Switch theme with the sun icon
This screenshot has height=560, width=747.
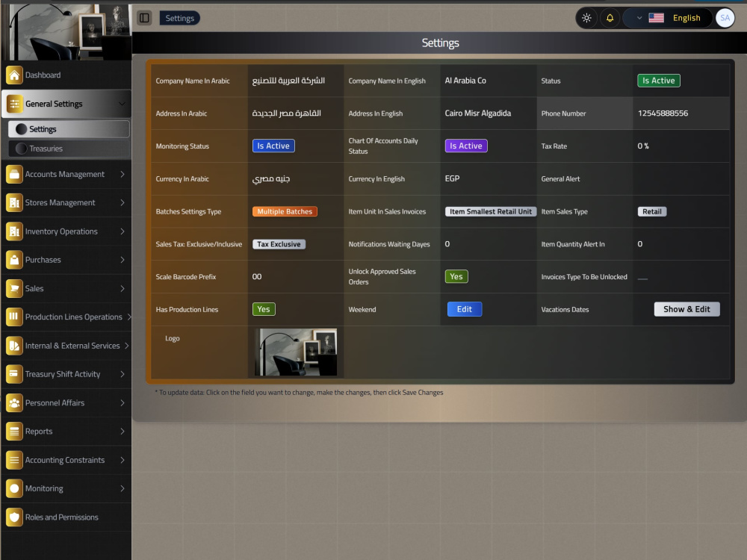point(586,18)
